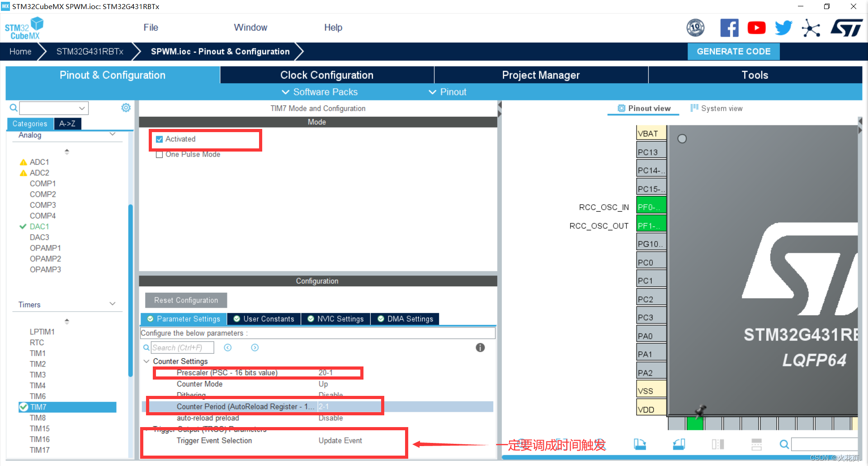Screen dimensions: 868x466
Task: Enable One Pulse Mode checkbox
Action: tap(159, 154)
